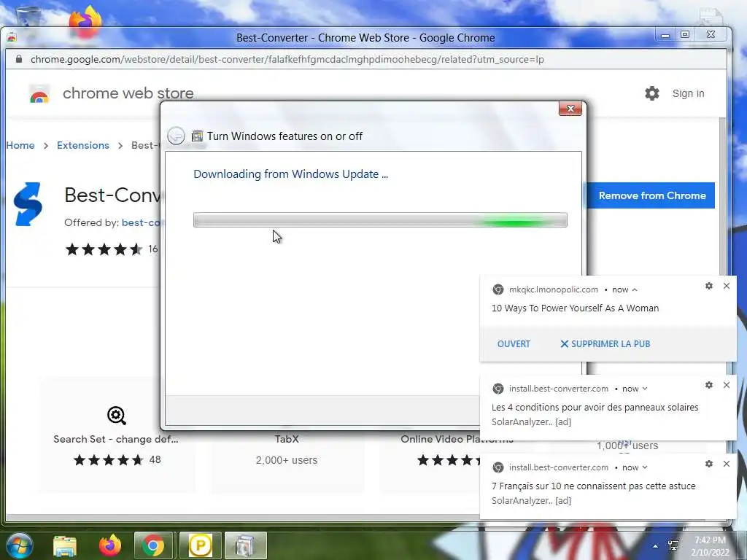Open the yellow P app in taskbar
747x560 pixels.
coord(201,545)
